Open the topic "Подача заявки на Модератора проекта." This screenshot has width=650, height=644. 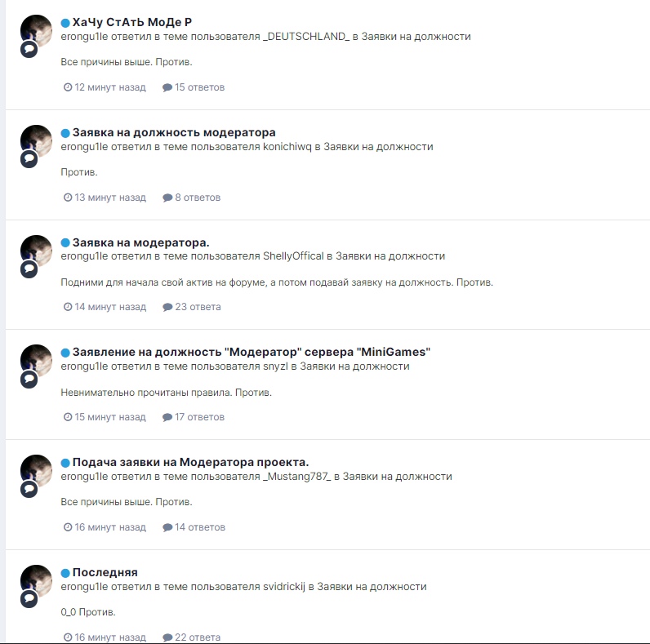(x=191, y=462)
